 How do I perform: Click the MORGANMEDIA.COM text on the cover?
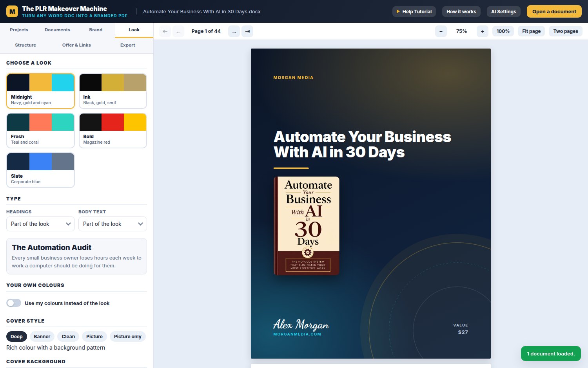[297, 334]
